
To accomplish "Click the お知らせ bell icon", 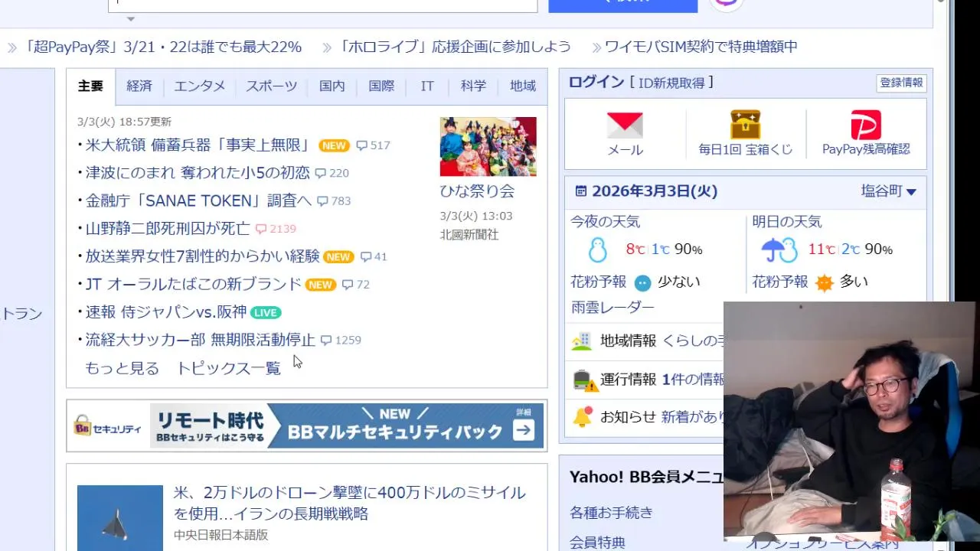I will click(x=583, y=417).
